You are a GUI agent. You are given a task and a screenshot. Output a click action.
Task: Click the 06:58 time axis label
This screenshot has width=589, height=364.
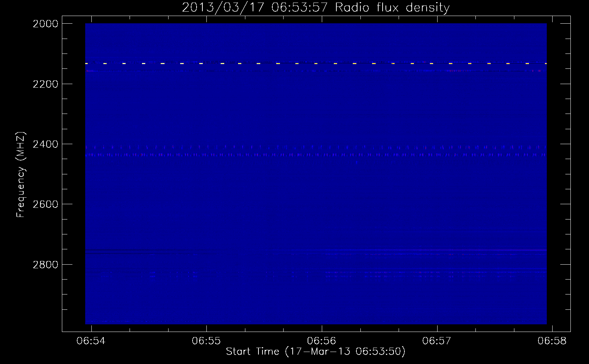point(552,341)
